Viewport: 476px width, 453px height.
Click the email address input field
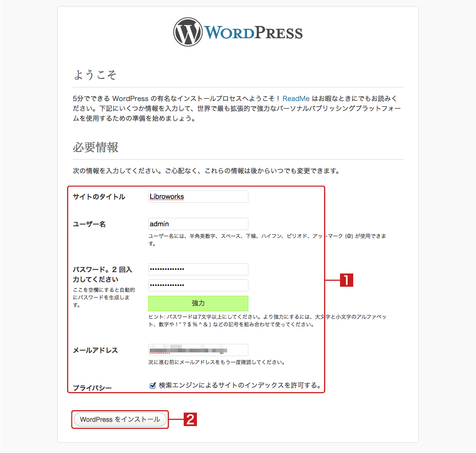click(198, 350)
